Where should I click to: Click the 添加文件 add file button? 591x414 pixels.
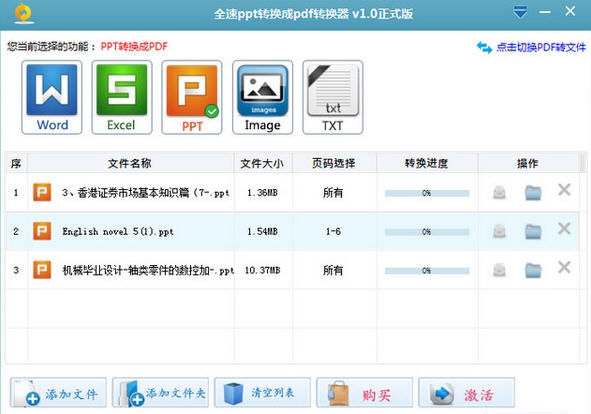[58, 393]
